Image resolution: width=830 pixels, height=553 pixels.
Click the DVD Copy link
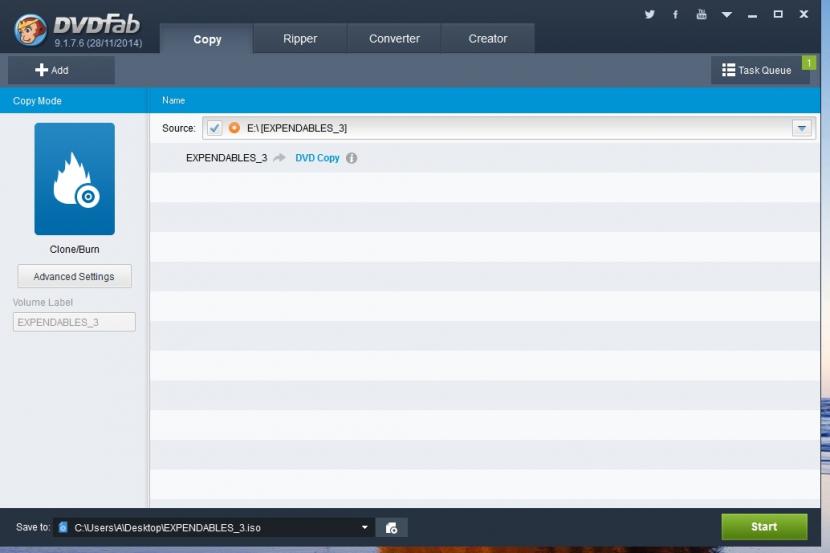pos(317,158)
